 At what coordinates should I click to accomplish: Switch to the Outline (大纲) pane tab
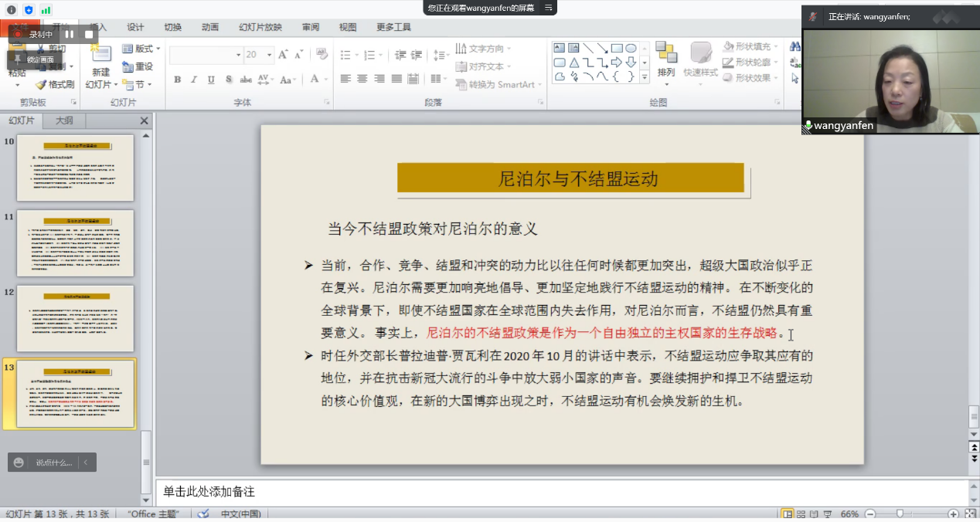pos(64,121)
